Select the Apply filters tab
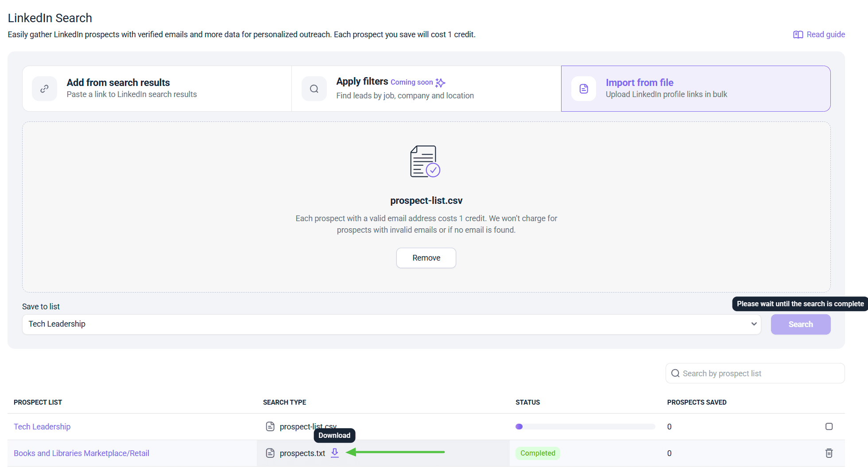The height and width of the screenshot is (472, 868). pyautogui.click(x=426, y=89)
